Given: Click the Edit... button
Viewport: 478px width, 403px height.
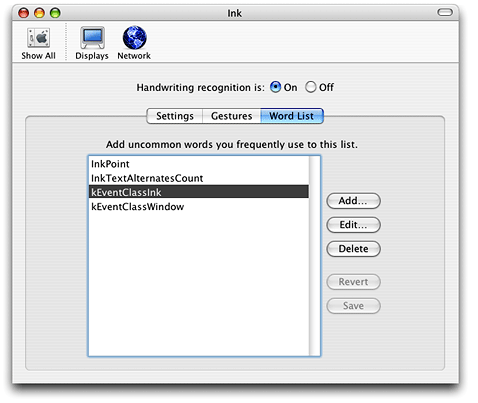Looking at the screenshot, I should (x=353, y=225).
